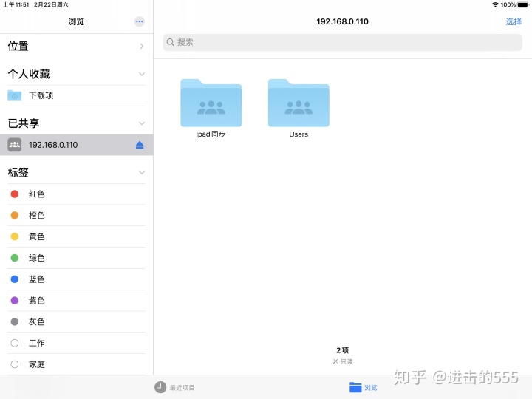Expand the 位置 section chevron
Image resolution: width=532 pixels, height=399 pixels.
(142, 46)
